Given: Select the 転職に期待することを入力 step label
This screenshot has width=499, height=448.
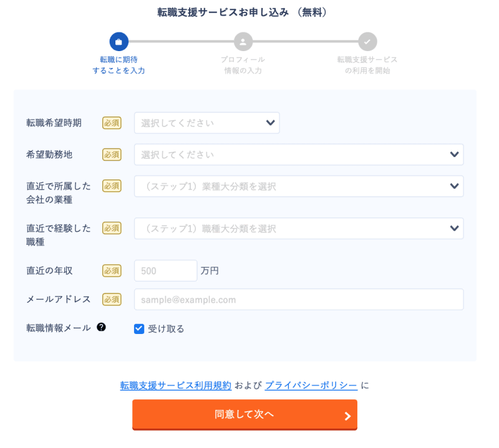Looking at the screenshot, I should click(119, 65).
